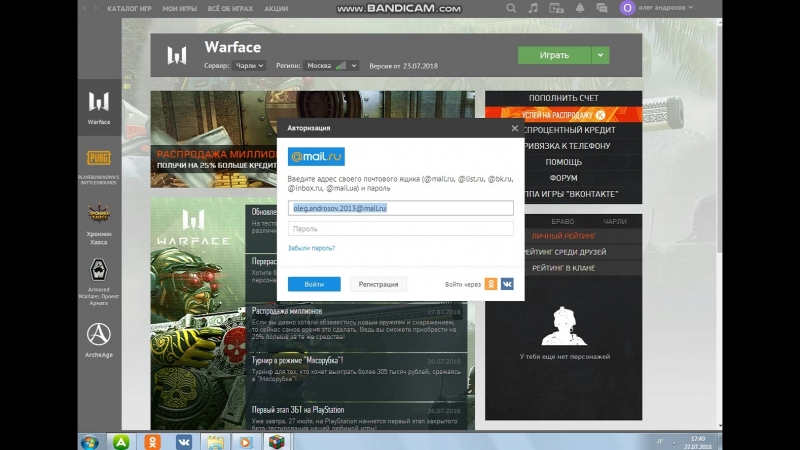Open Форум link
This screenshot has width=800, height=450.
coord(563,178)
